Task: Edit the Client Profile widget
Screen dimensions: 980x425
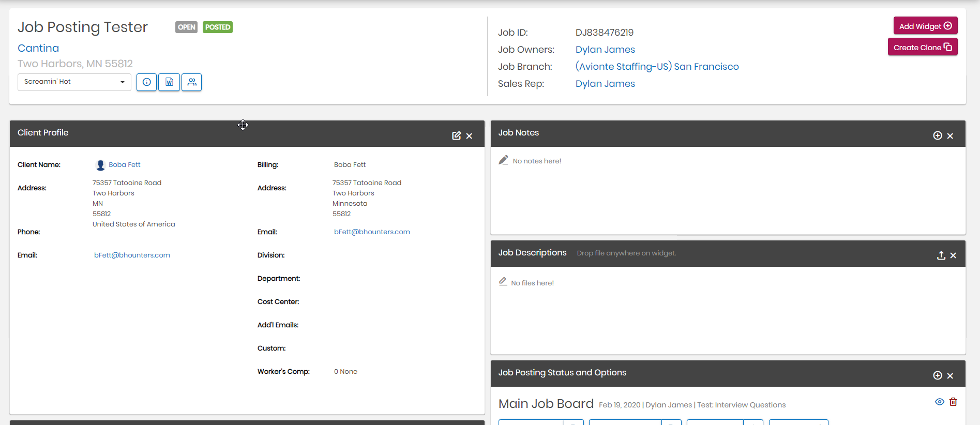Action: [456, 135]
